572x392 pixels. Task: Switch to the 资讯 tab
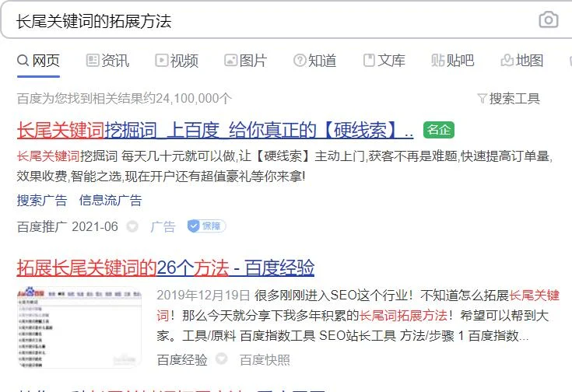click(x=107, y=61)
